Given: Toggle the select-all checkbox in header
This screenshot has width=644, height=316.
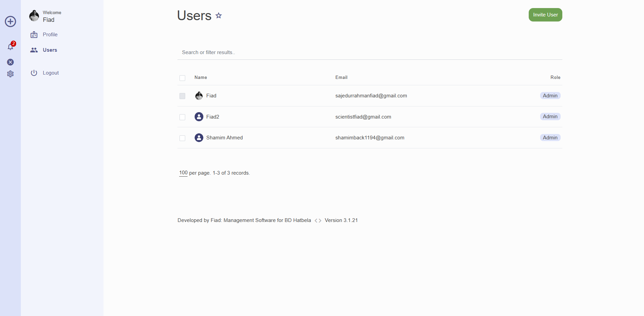Looking at the screenshot, I should tap(183, 78).
